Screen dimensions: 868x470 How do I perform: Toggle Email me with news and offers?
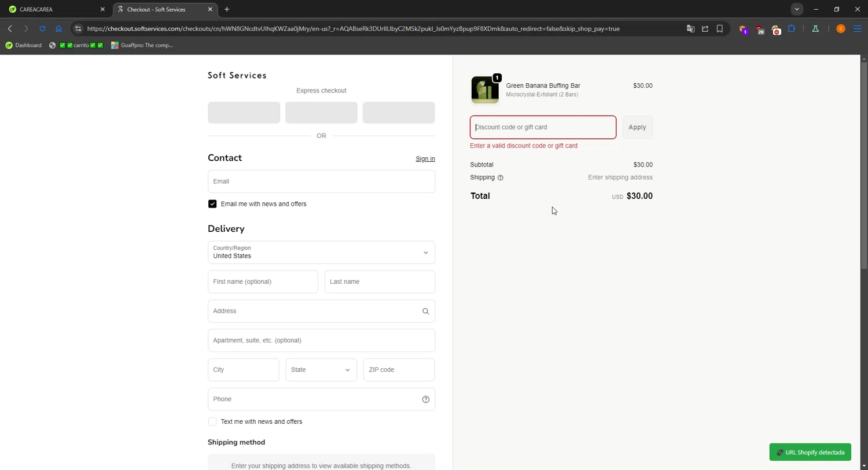pos(212,204)
